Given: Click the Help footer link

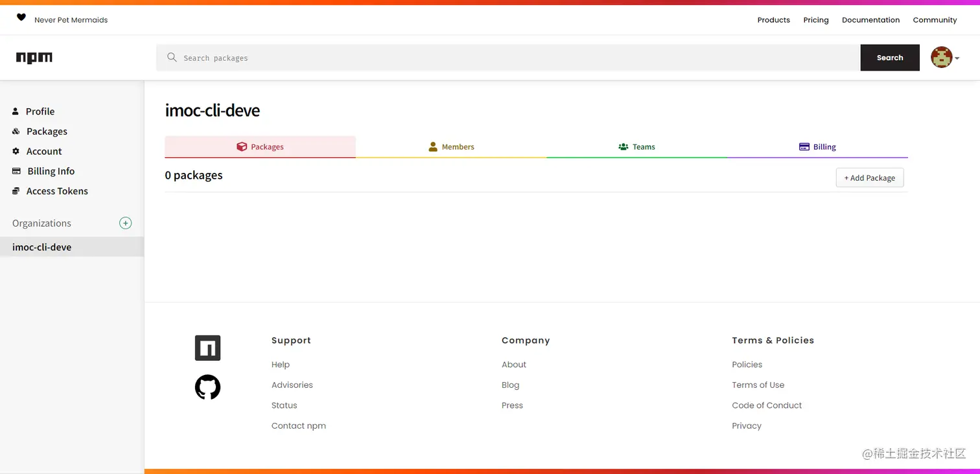Looking at the screenshot, I should 281,365.
